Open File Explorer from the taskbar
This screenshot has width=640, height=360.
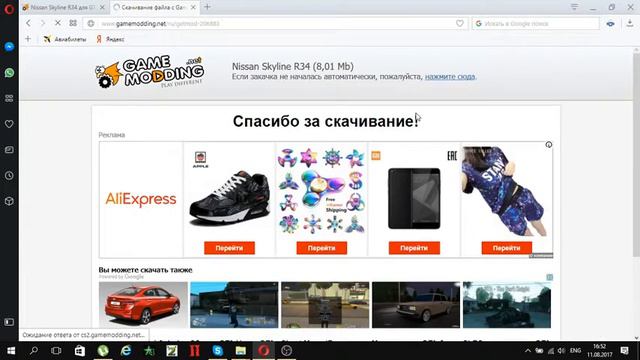(x=240, y=351)
